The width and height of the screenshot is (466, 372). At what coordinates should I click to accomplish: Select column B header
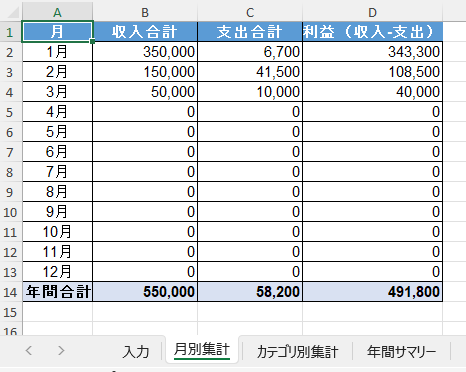tap(145, 12)
